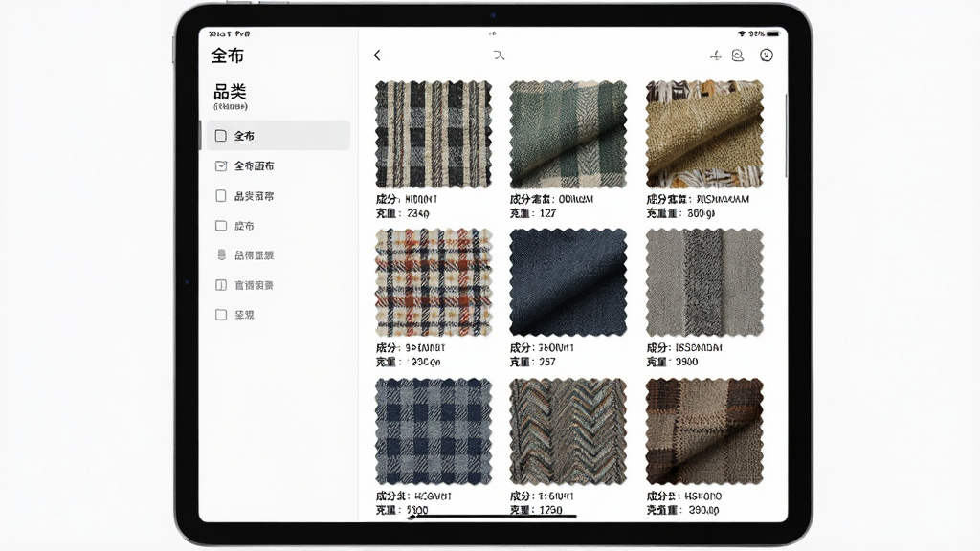Tap the small glyph centered in the top bar
Image resolution: width=980 pixels, height=551 pixels.
click(x=498, y=55)
